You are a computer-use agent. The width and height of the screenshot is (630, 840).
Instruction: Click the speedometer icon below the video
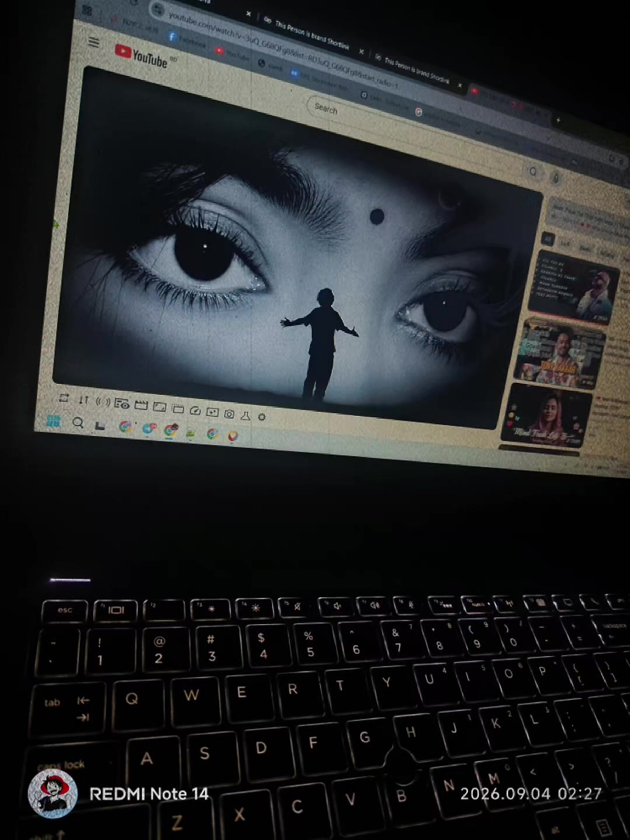(195, 410)
